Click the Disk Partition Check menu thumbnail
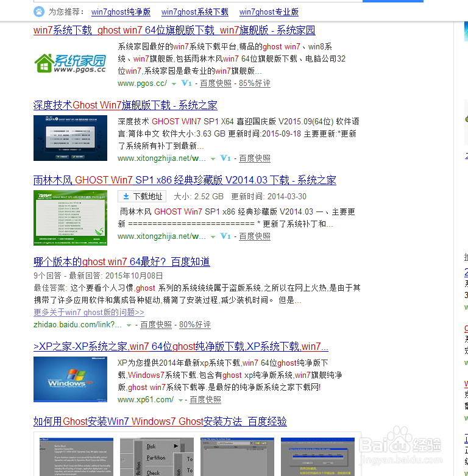This screenshot has width=468, height=476. pyautogui.click(x=157, y=456)
